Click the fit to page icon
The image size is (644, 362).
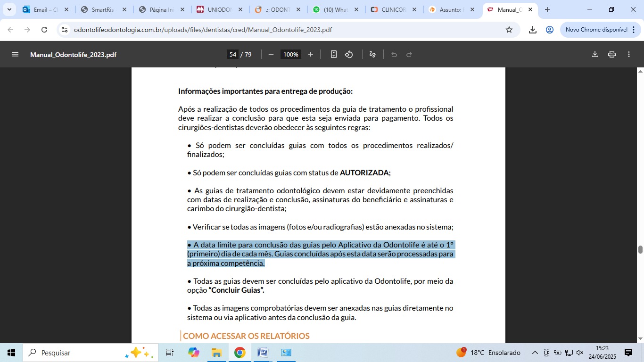[334, 54]
